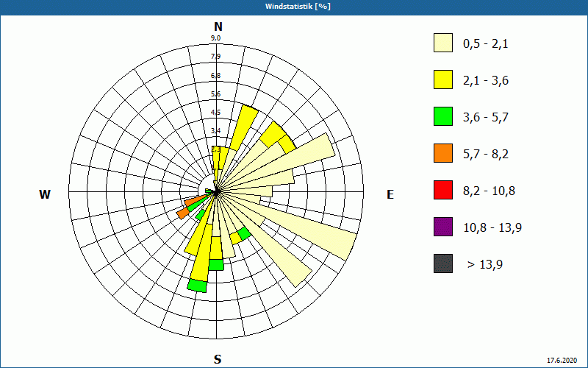Click the 6,8 radial axis label
The image size is (588, 368).
pyautogui.click(x=215, y=76)
